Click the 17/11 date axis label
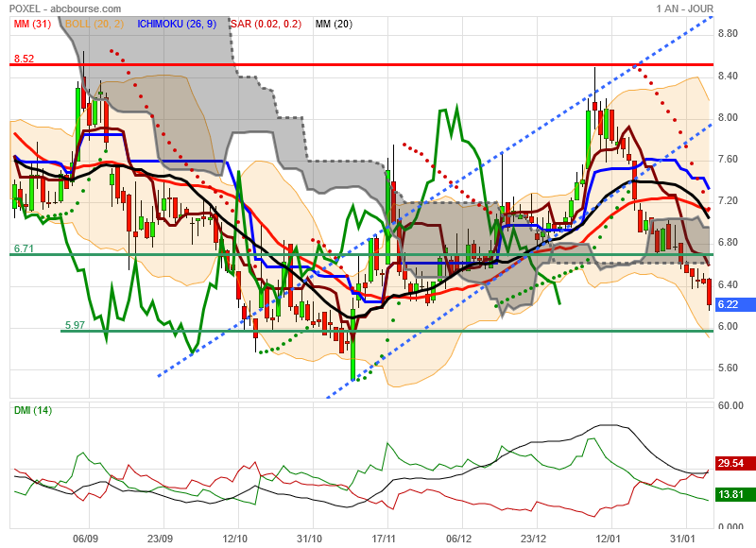Image resolution: width=756 pixels, height=548 pixels. click(x=384, y=539)
